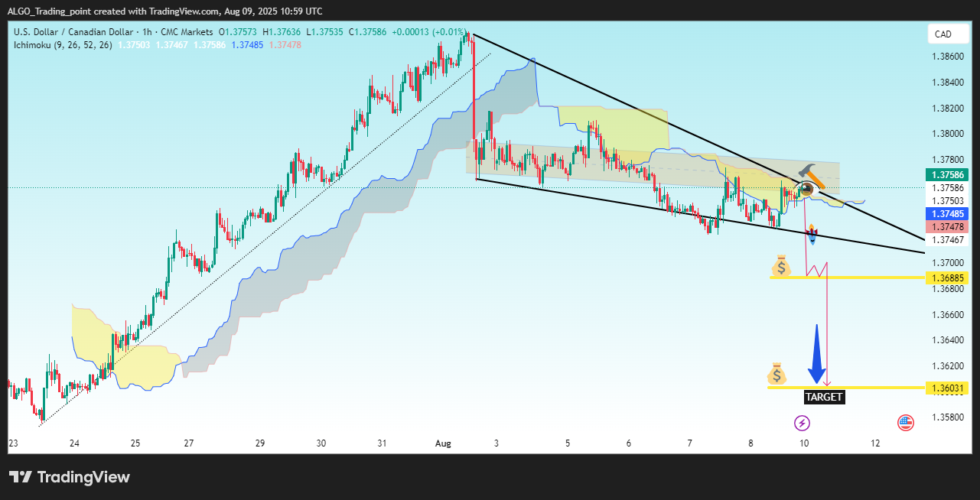Image resolution: width=980 pixels, height=500 pixels.
Task: Click Ichimoku legend value 1.37467
Action: pos(171,45)
